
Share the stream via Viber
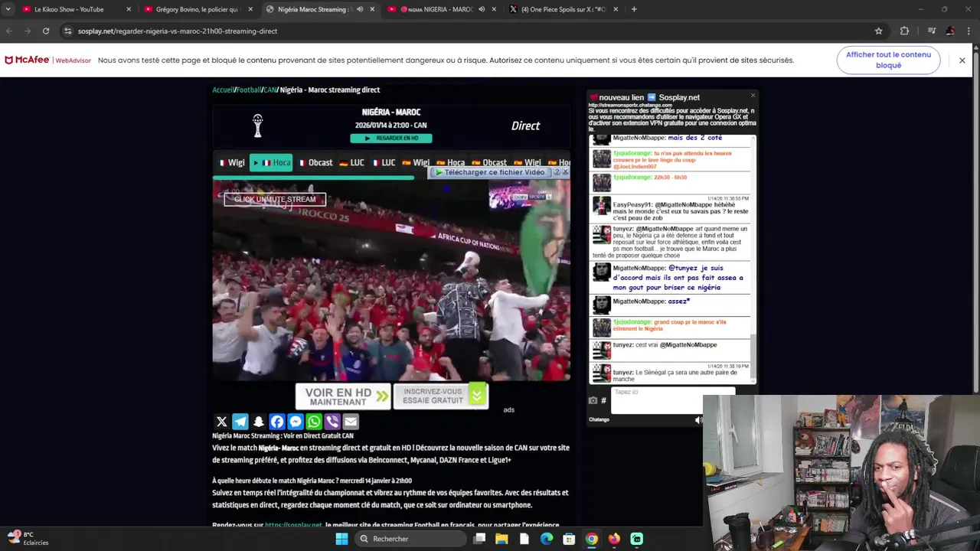pos(332,422)
